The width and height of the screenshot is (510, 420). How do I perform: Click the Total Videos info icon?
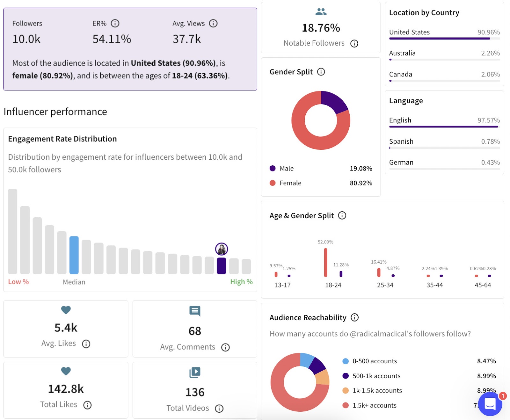219,408
